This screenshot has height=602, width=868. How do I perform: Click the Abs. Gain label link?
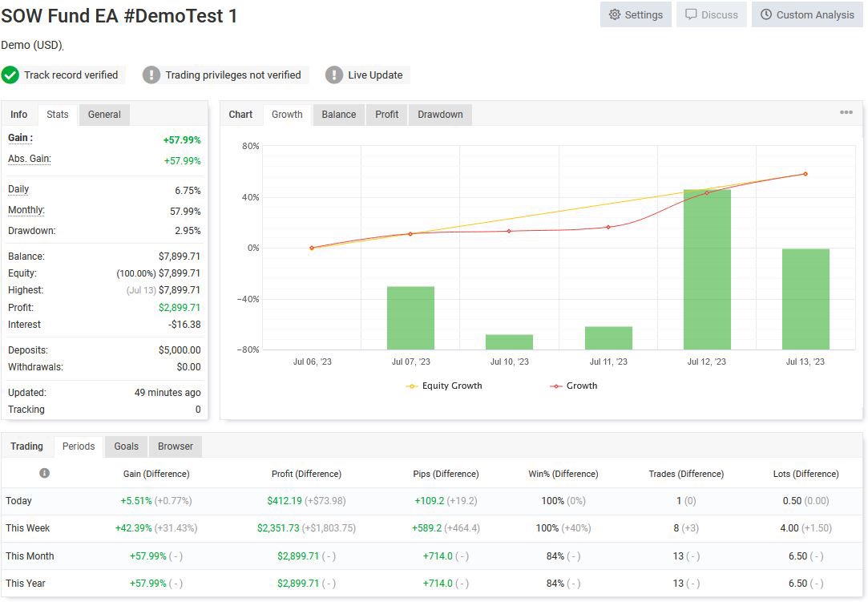[x=30, y=159]
